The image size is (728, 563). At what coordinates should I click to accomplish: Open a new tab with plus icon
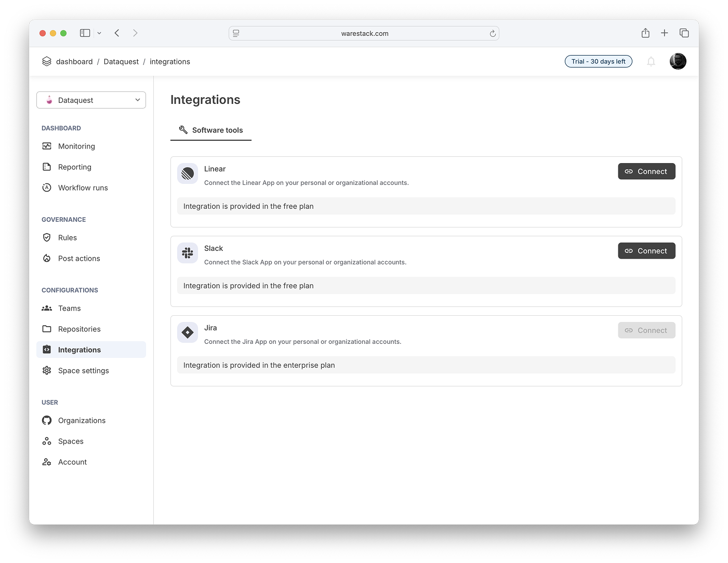coord(664,33)
